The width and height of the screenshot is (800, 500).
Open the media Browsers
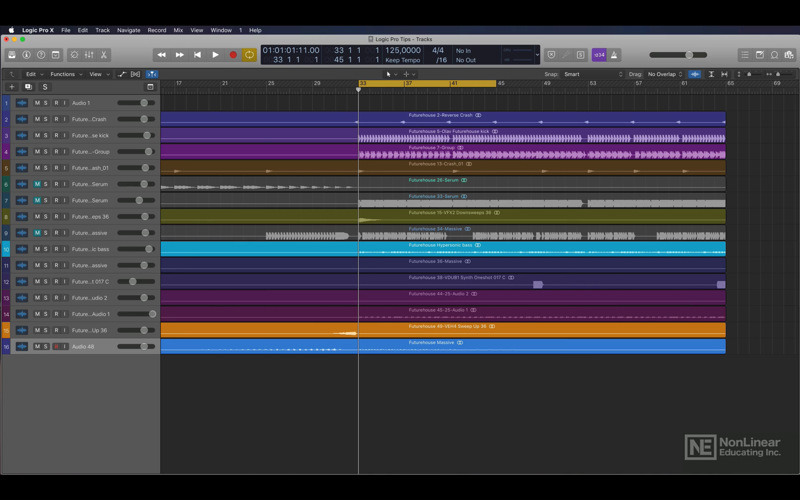tap(789, 55)
